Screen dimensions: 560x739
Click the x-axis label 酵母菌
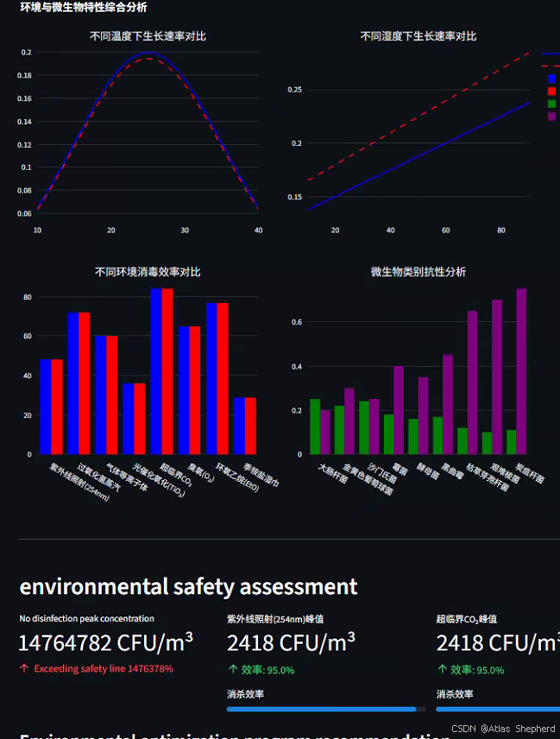(428, 471)
